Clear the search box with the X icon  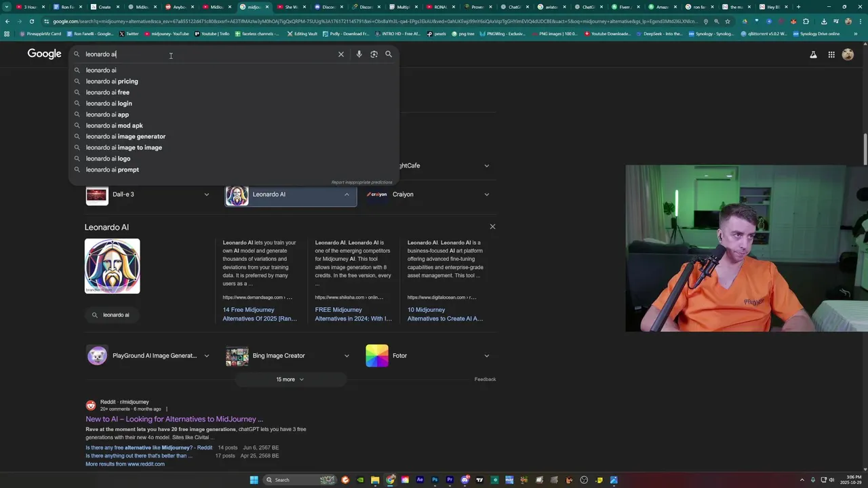(x=341, y=54)
